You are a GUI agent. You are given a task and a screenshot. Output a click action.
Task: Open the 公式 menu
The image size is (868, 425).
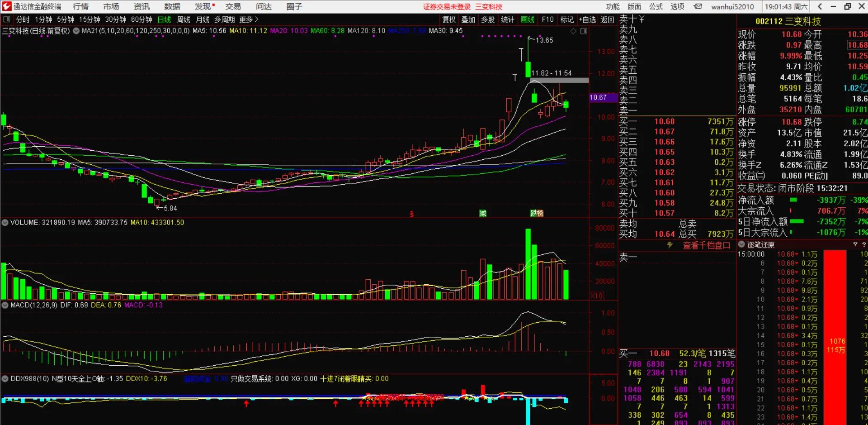[x=656, y=6]
